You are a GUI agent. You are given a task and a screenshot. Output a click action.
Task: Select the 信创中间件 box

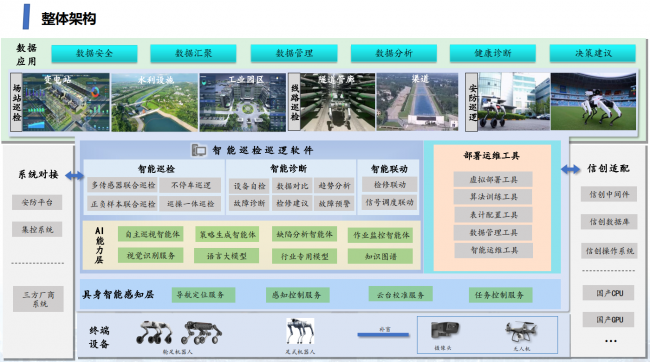click(x=609, y=194)
